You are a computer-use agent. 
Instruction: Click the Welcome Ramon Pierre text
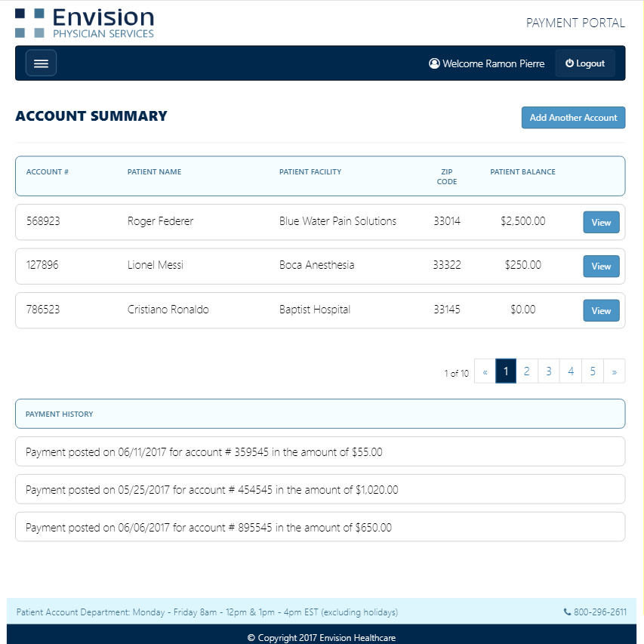(493, 63)
